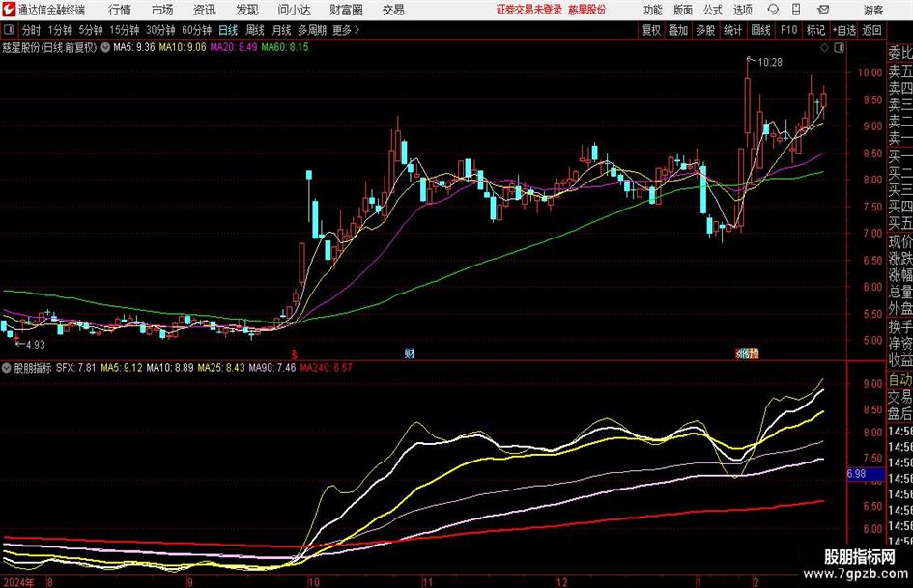913x588 pixels.
Task: Click the 10.28 high price label
Action: (x=770, y=62)
